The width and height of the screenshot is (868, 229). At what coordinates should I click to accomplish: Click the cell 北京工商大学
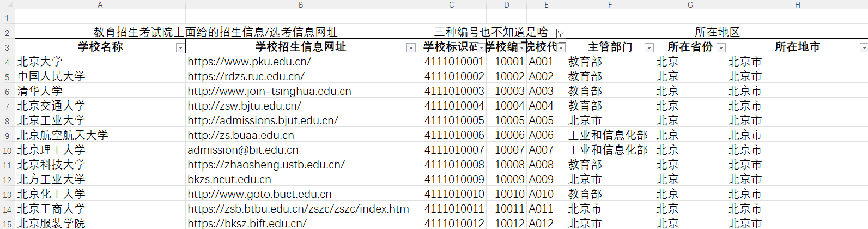[100, 209]
